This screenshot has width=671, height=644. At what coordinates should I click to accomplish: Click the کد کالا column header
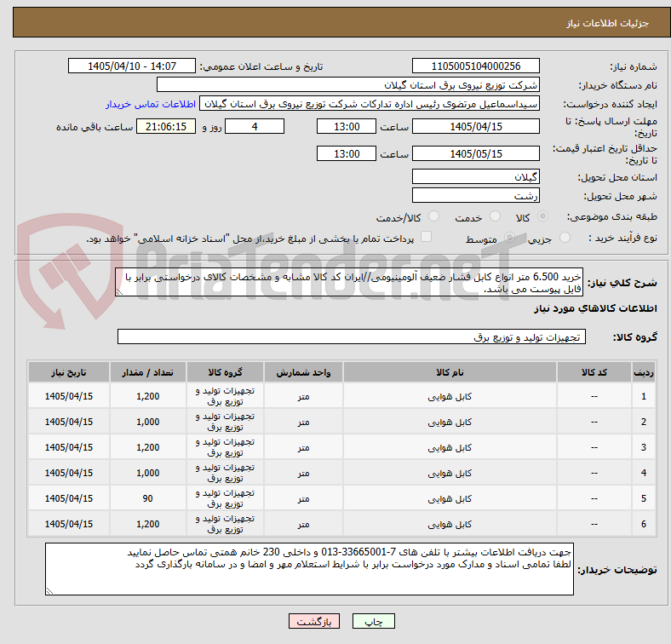[x=594, y=372]
